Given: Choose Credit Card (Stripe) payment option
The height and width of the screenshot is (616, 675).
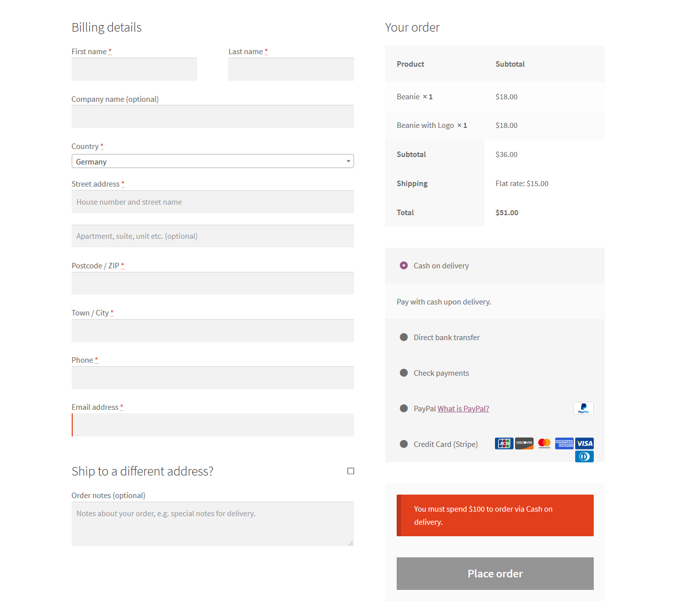Looking at the screenshot, I should point(404,444).
